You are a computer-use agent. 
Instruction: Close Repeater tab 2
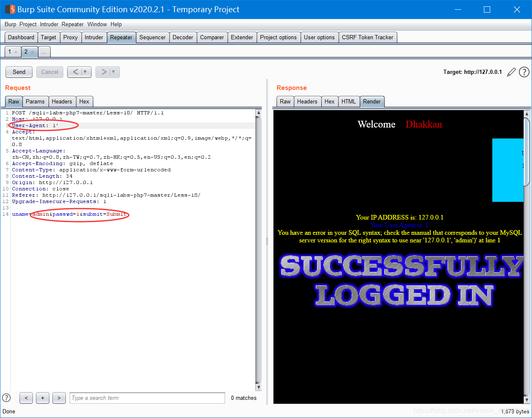[32, 52]
